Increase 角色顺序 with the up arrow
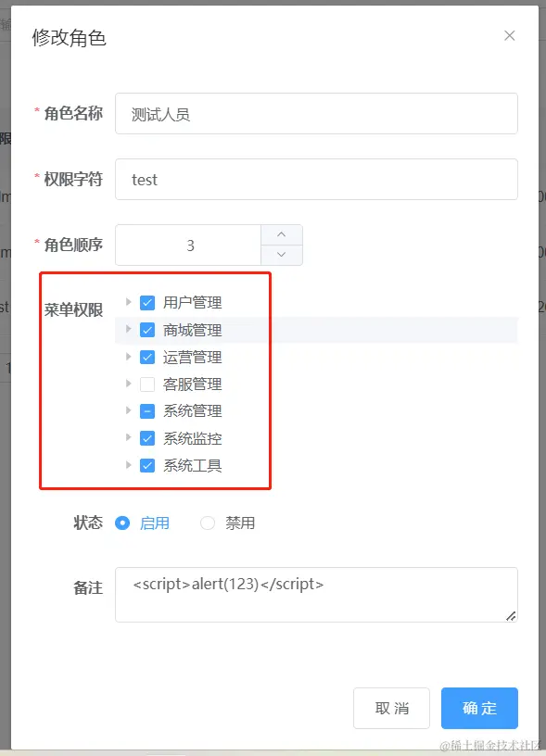The width and height of the screenshot is (546, 756). [282, 234]
